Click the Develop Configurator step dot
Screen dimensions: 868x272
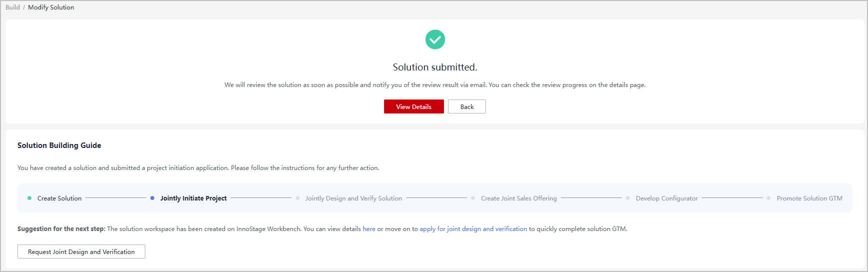(x=628, y=198)
